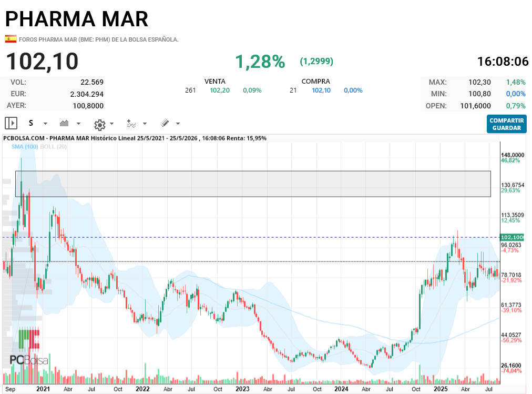Click the EUR value 2.304.294

87,94
